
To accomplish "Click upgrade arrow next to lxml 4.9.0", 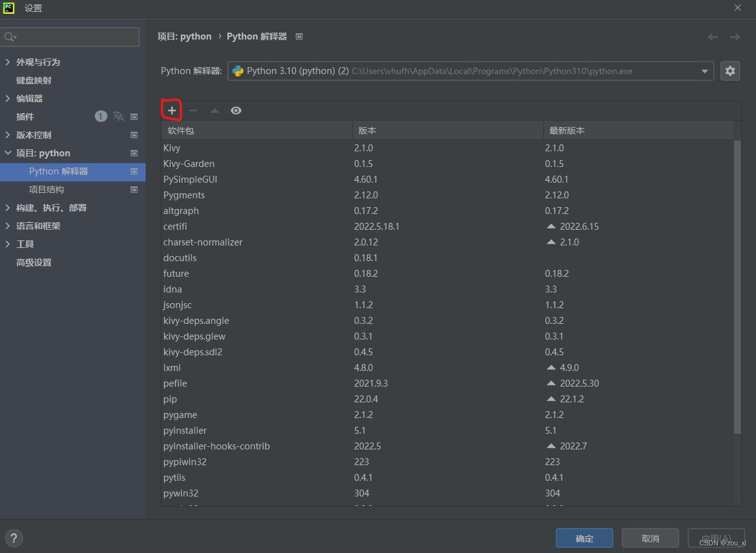I will [x=551, y=367].
